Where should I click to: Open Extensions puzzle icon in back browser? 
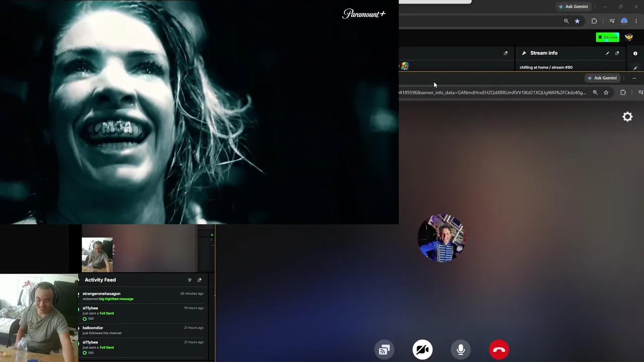[x=594, y=21]
